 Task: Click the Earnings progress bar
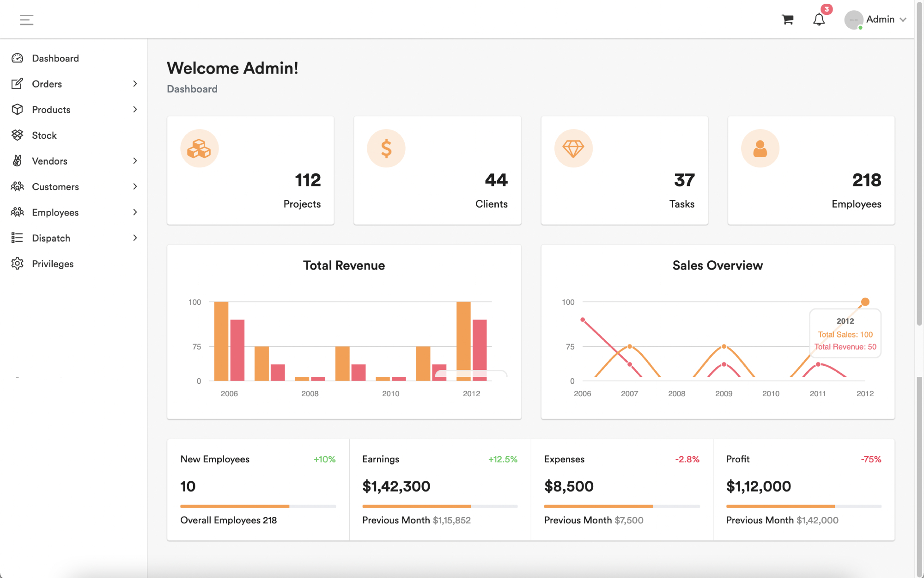pos(439,506)
